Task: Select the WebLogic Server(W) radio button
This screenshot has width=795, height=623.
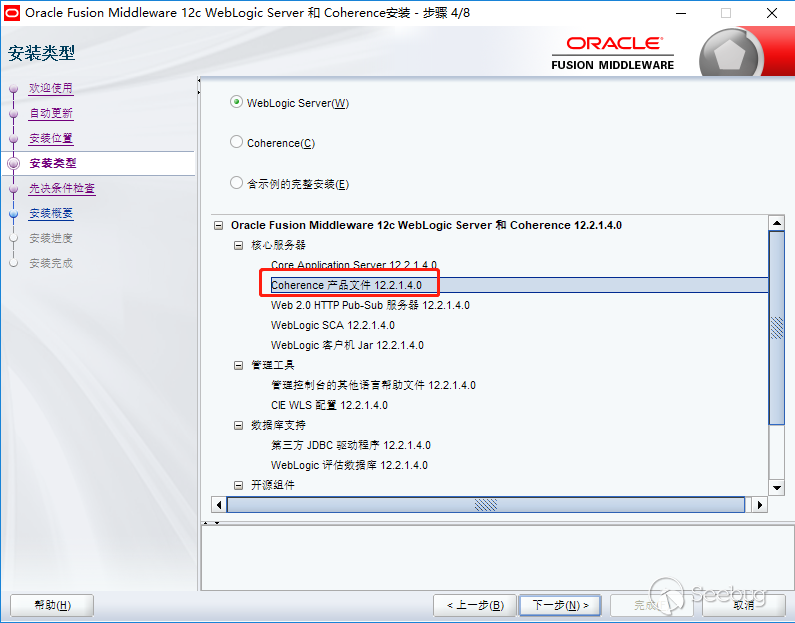Action: [236, 102]
